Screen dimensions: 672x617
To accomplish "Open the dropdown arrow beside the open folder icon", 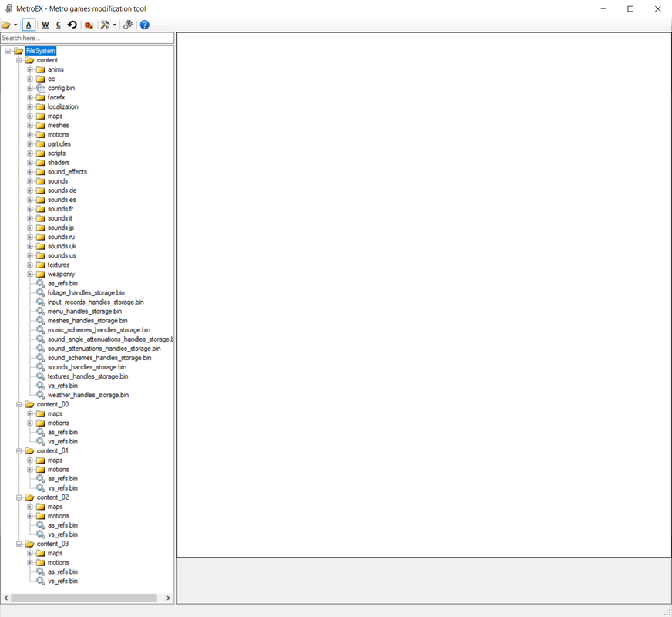I will tap(15, 25).
